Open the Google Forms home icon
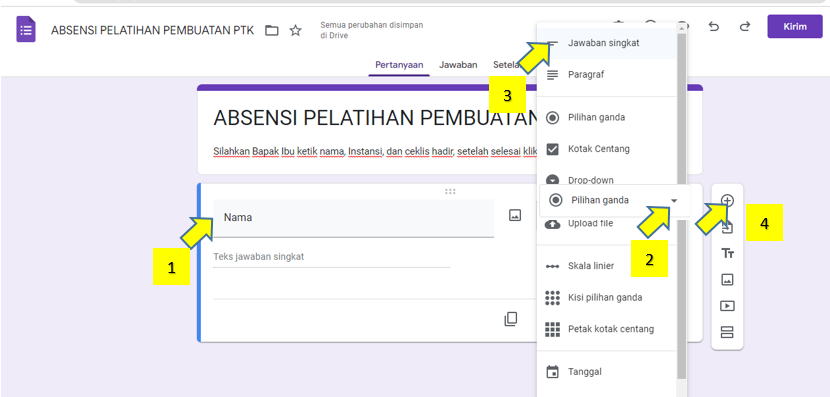830x397 pixels. click(x=26, y=30)
